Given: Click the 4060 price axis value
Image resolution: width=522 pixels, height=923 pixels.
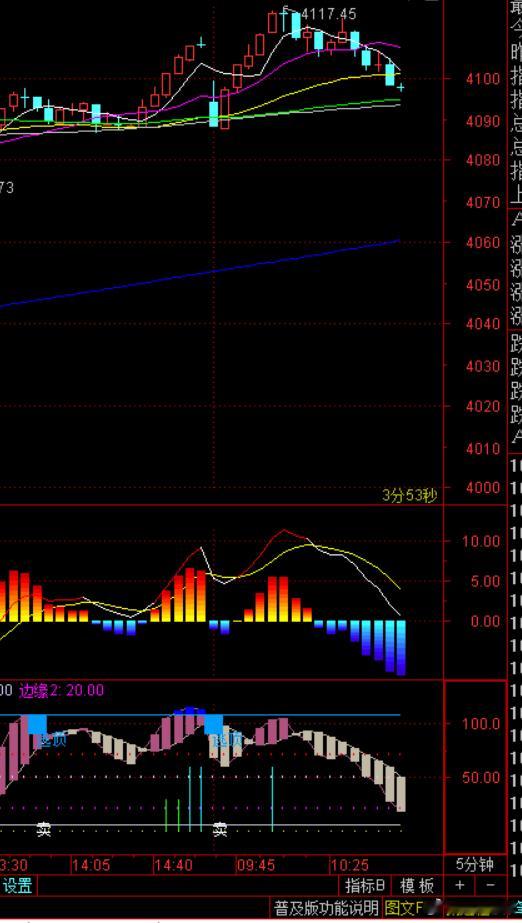Looking at the screenshot, I should click(483, 243).
